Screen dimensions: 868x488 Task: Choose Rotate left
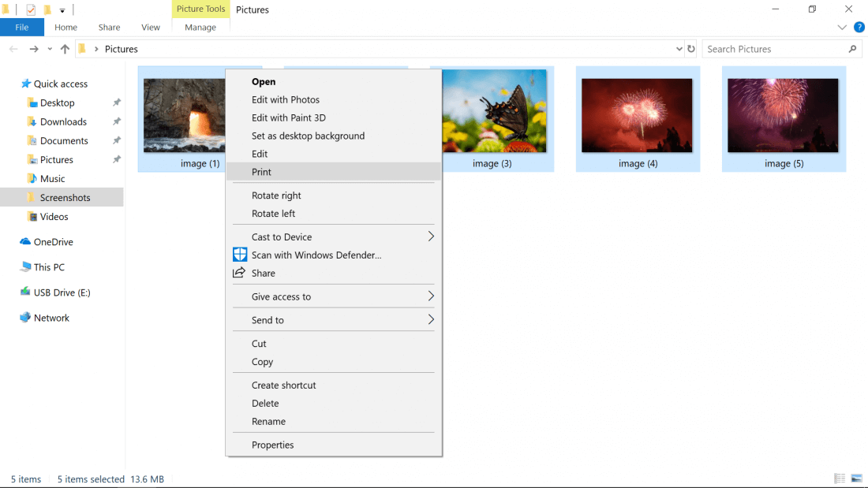click(x=333, y=214)
